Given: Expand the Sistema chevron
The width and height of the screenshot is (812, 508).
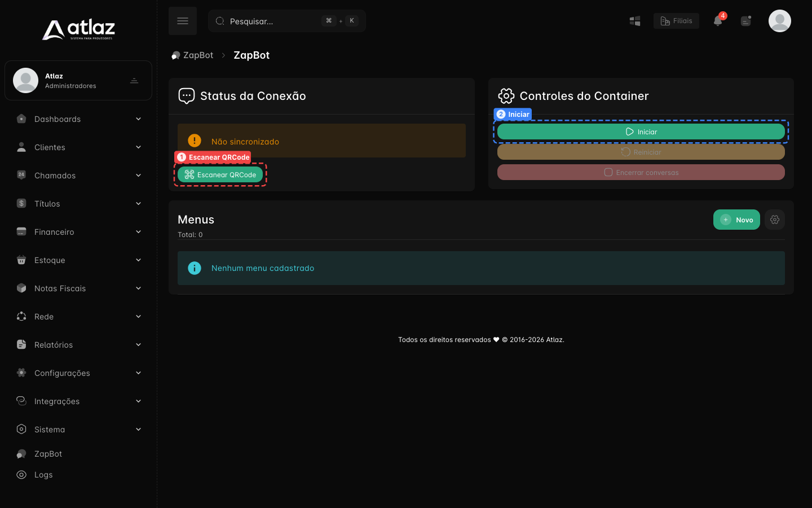Looking at the screenshot, I should pyautogui.click(x=138, y=429).
